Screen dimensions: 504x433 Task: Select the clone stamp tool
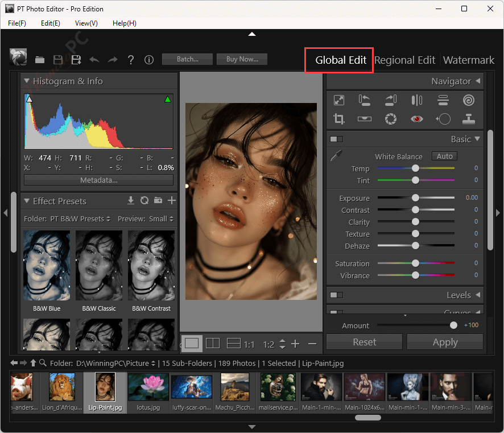tap(469, 119)
